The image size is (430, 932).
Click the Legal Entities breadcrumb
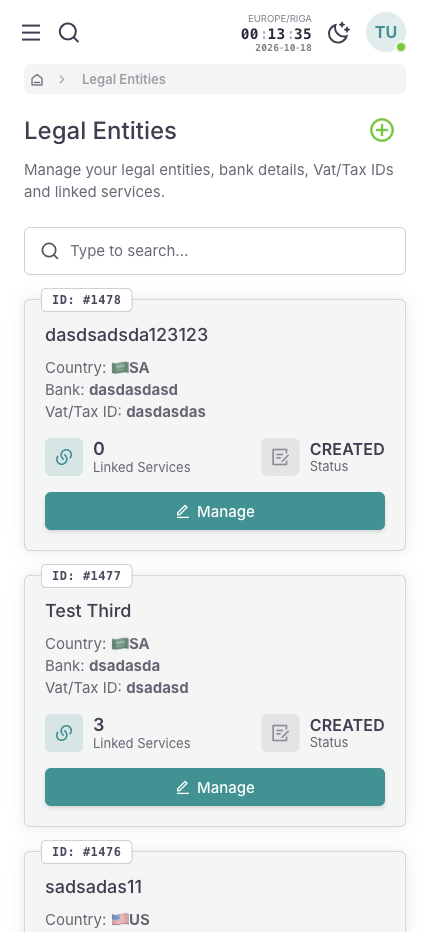tap(124, 80)
